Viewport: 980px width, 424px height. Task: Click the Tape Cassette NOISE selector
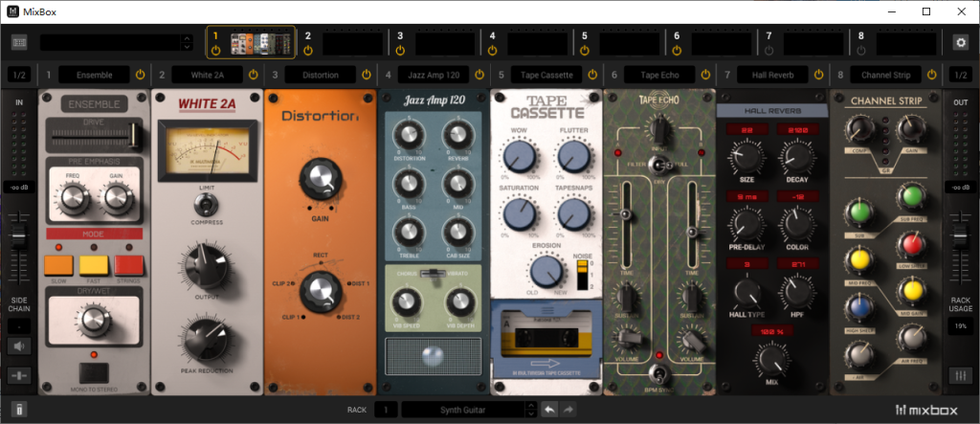[x=582, y=276]
